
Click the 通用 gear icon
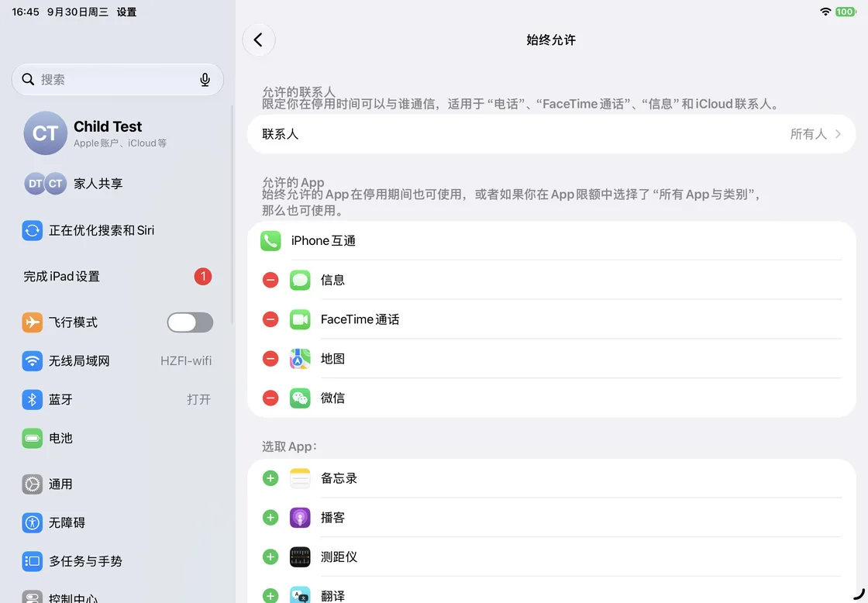(32, 484)
